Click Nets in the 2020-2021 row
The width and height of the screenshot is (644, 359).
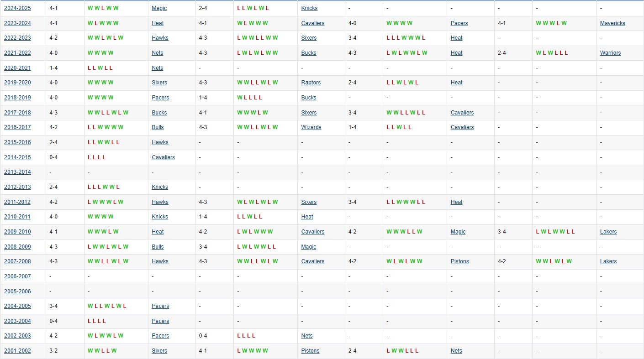tap(157, 68)
